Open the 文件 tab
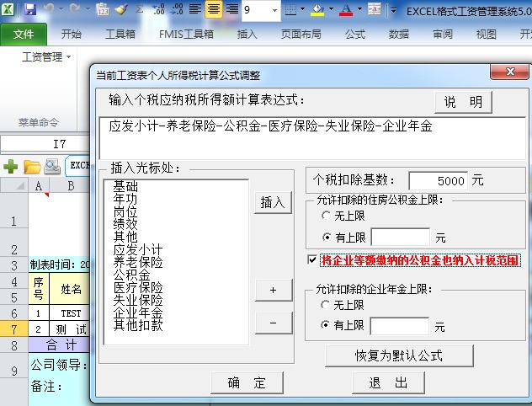 click(x=24, y=35)
